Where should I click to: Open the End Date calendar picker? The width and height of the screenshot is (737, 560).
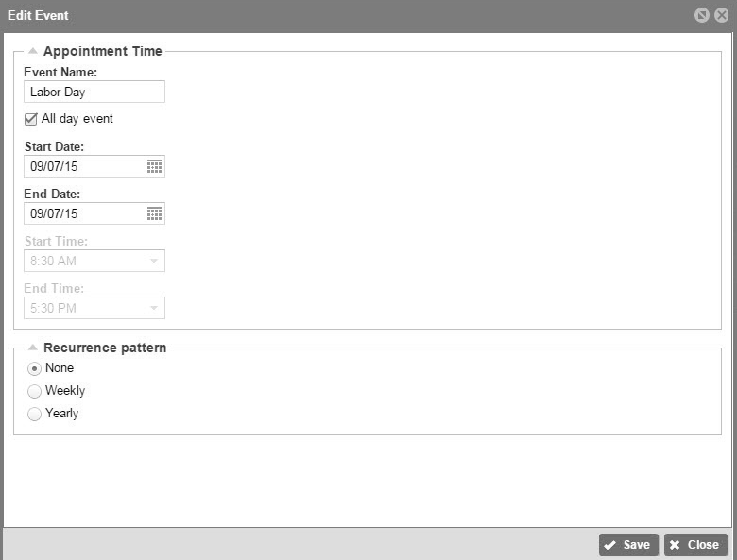[x=154, y=213]
